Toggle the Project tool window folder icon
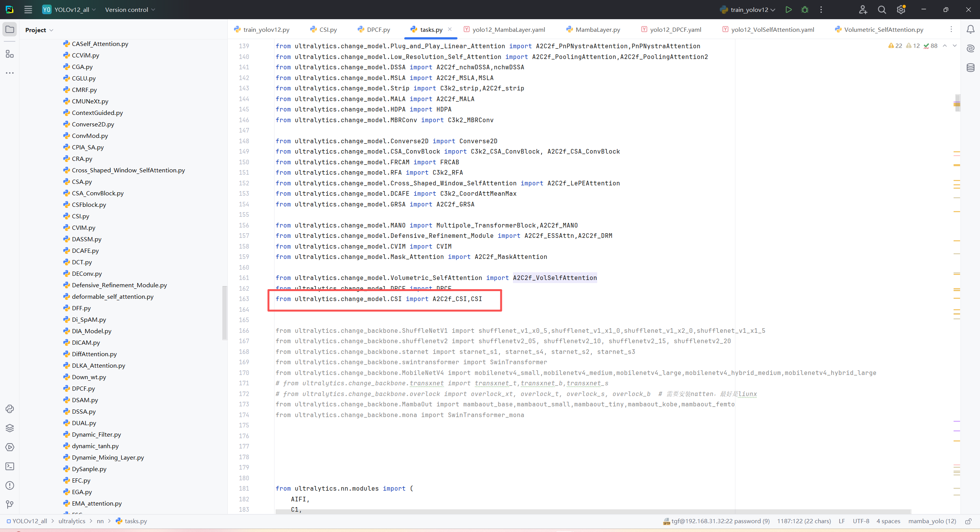 click(10, 29)
